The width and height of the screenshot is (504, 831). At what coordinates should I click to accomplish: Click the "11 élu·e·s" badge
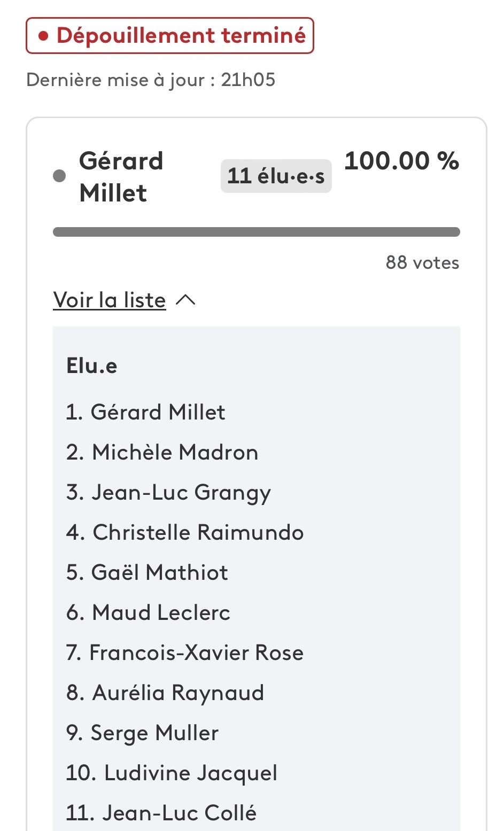click(276, 176)
